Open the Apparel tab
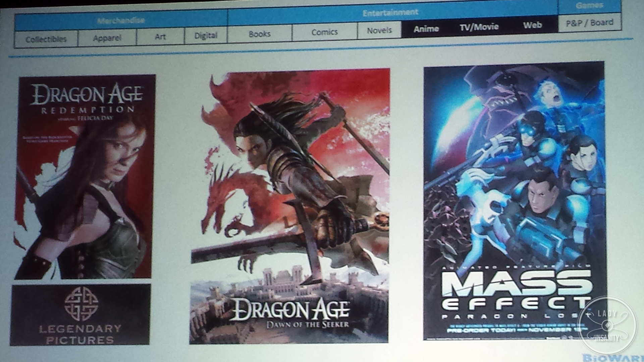Viewport: 644px width, 362px height. click(x=107, y=38)
